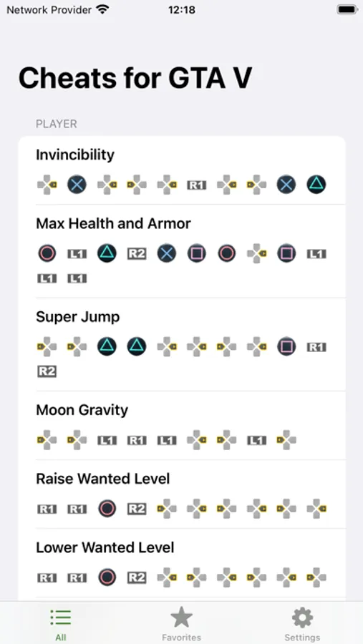The image size is (363, 644).
Task: Tap the R2 icon in Max Health and Armor
Action: (137, 254)
